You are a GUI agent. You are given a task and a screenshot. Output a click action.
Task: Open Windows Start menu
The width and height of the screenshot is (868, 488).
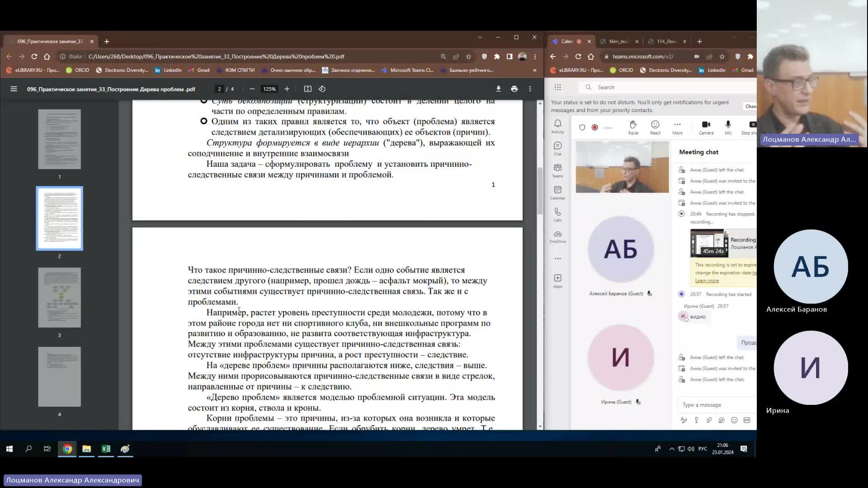pos(9,449)
